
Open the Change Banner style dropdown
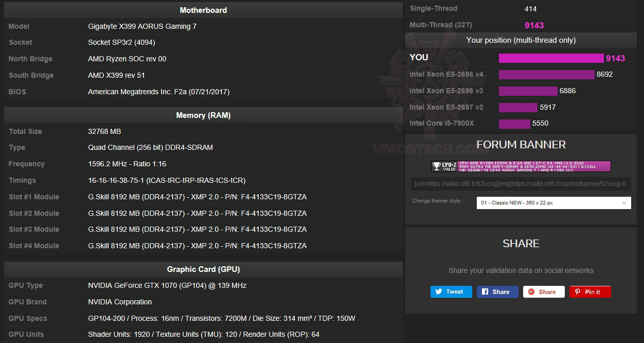click(554, 203)
